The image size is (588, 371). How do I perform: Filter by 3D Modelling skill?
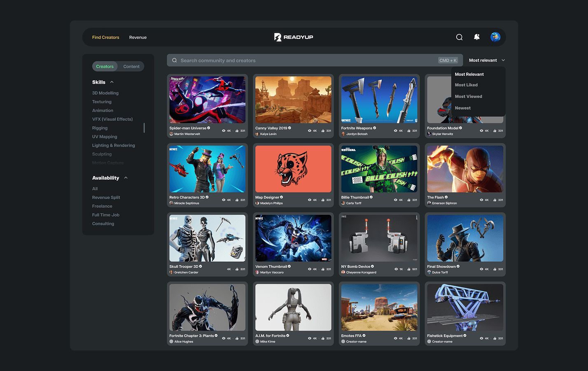(x=105, y=93)
